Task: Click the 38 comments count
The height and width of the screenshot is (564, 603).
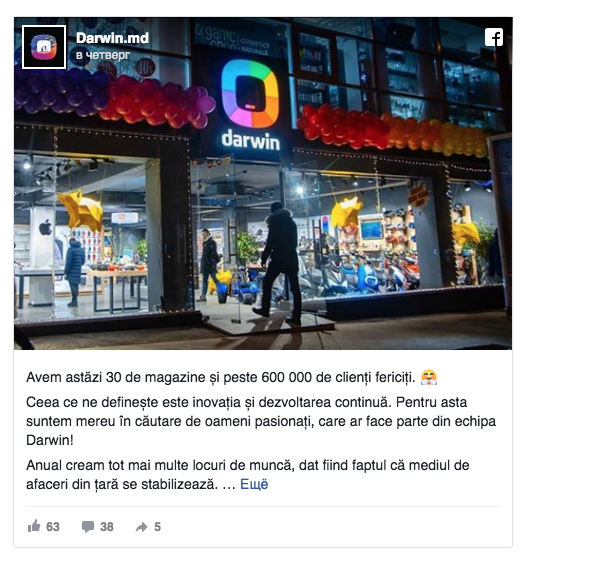Action: pyautogui.click(x=107, y=527)
